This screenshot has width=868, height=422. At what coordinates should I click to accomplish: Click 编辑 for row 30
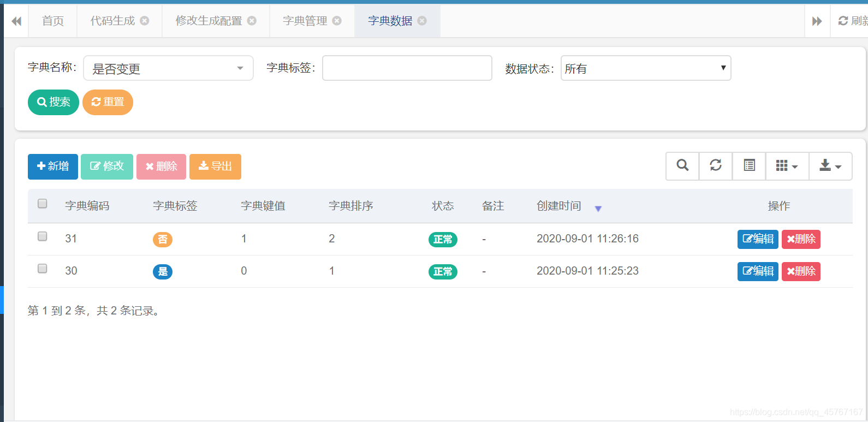758,271
